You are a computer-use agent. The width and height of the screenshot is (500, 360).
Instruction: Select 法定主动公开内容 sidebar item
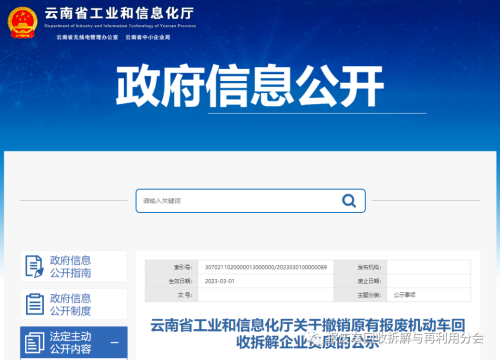(x=74, y=342)
